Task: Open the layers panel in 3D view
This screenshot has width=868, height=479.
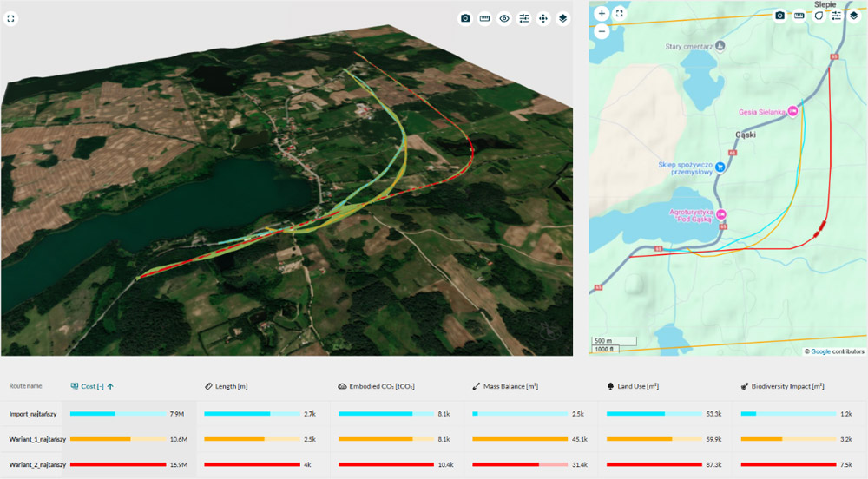Action: pyautogui.click(x=563, y=19)
